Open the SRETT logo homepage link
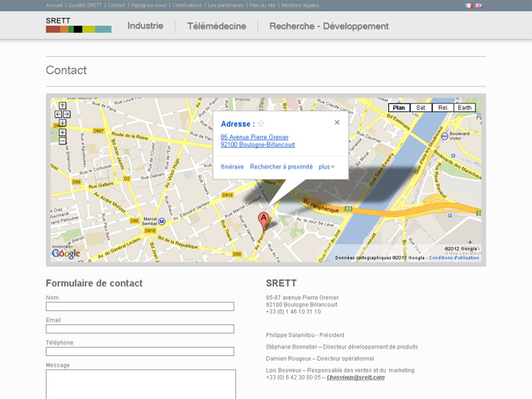Screen dimensions: 532x399 pyautogui.click(x=78, y=25)
